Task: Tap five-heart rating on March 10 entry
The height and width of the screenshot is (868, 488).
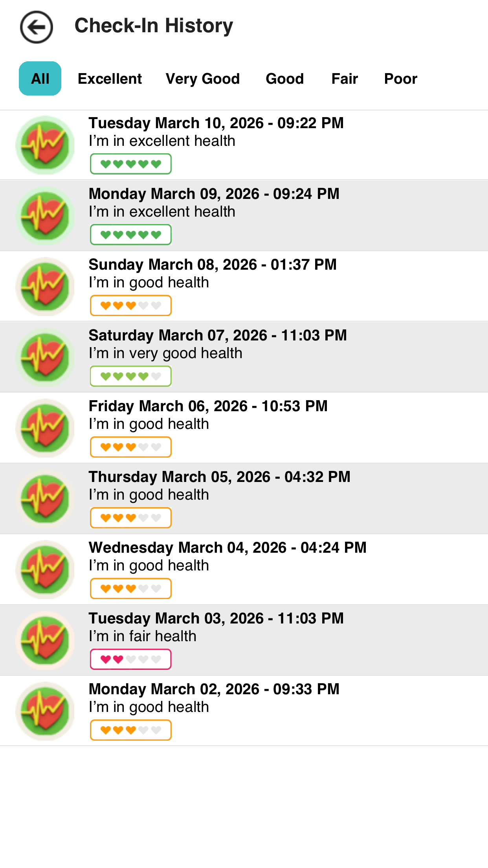Action: pos(131,164)
